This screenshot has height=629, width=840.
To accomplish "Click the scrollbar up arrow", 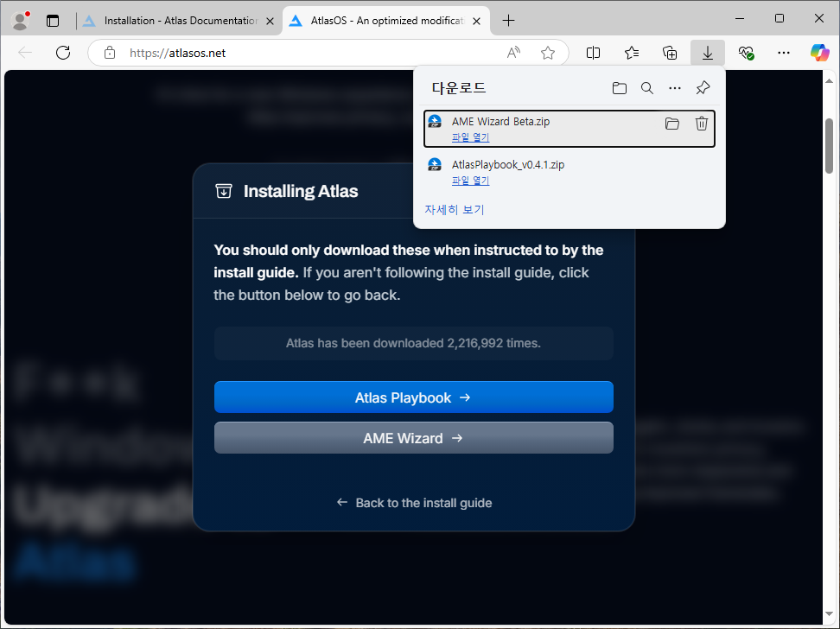I will coord(829,81).
